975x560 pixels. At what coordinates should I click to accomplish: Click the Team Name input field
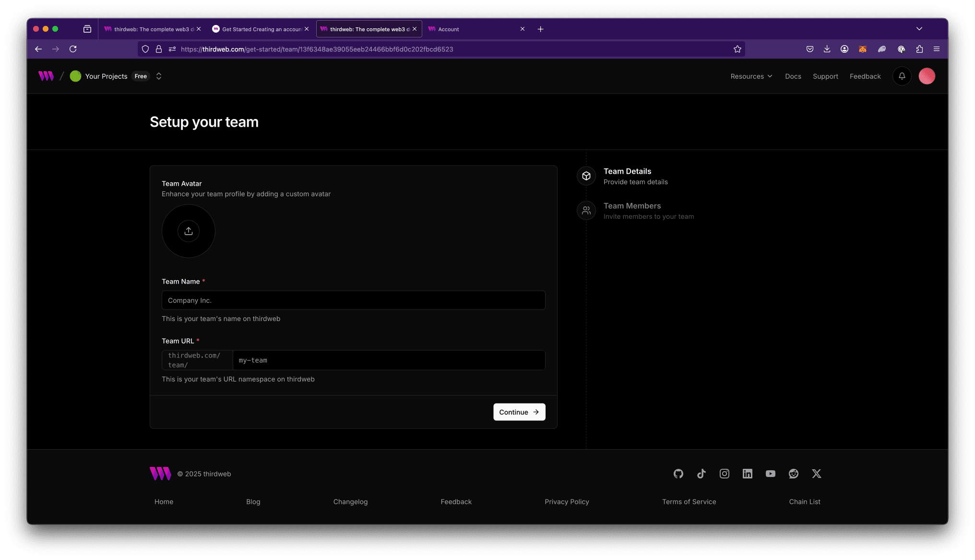tap(353, 299)
